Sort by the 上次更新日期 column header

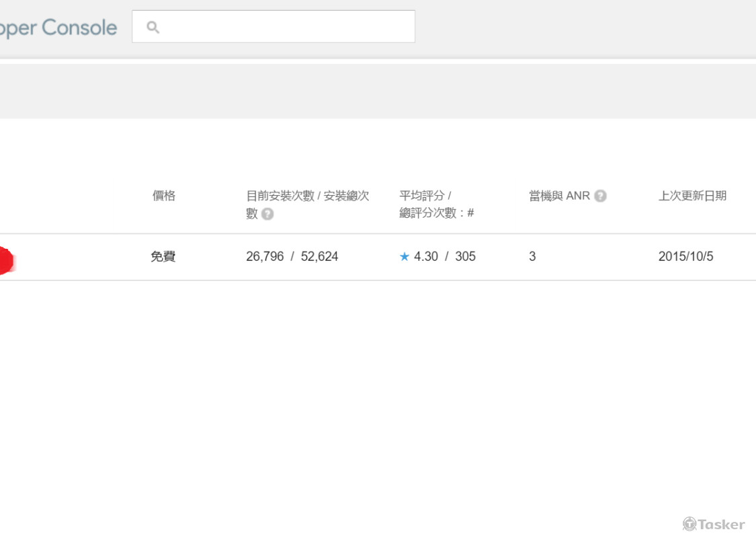(692, 196)
